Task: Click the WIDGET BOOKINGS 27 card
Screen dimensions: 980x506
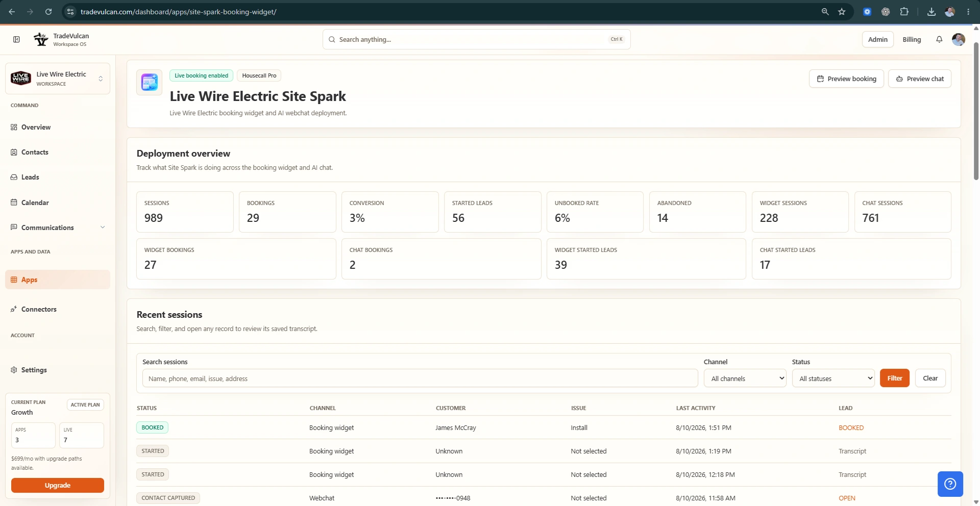Action: [236, 259]
